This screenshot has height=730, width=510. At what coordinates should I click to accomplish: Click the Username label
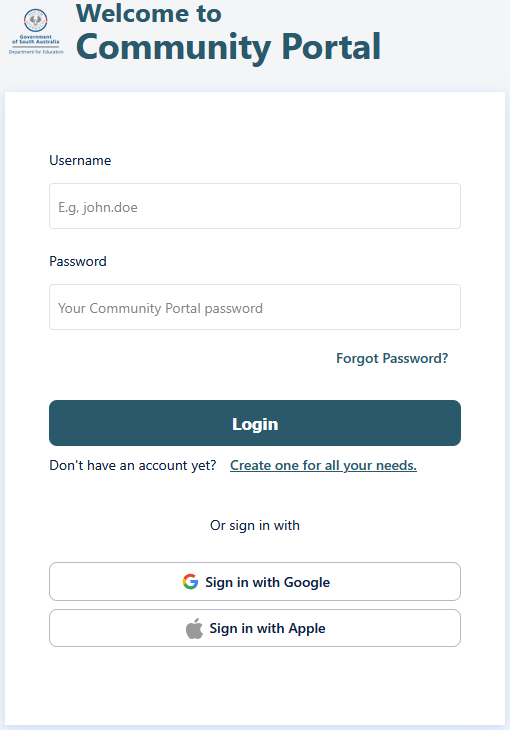(x=80, y=160)
